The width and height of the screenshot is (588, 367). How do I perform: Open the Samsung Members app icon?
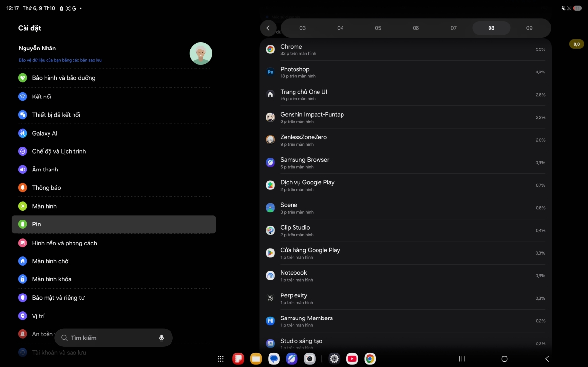click(x=270, y=321)
